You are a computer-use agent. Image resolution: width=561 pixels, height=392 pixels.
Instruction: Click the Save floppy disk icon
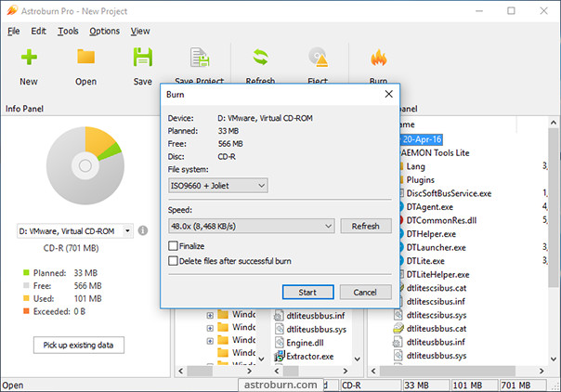click(142, 59)
